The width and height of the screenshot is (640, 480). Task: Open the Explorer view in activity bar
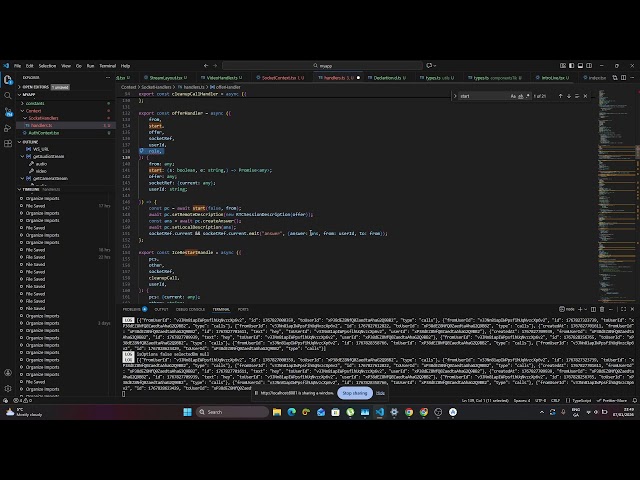(8, 80)
